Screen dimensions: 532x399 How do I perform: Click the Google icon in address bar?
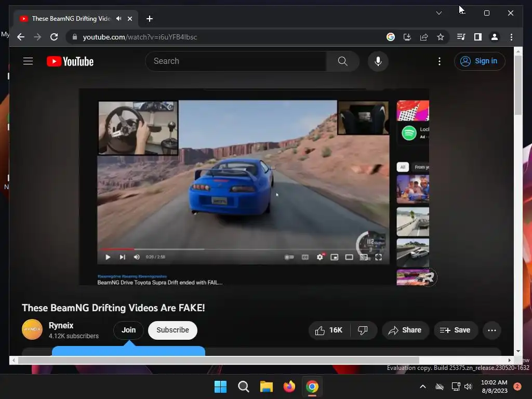click(x=391, y=37)
